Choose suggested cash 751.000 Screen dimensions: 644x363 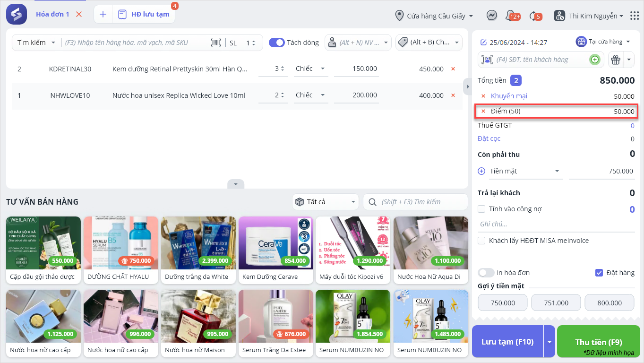[x=556, y=303]
